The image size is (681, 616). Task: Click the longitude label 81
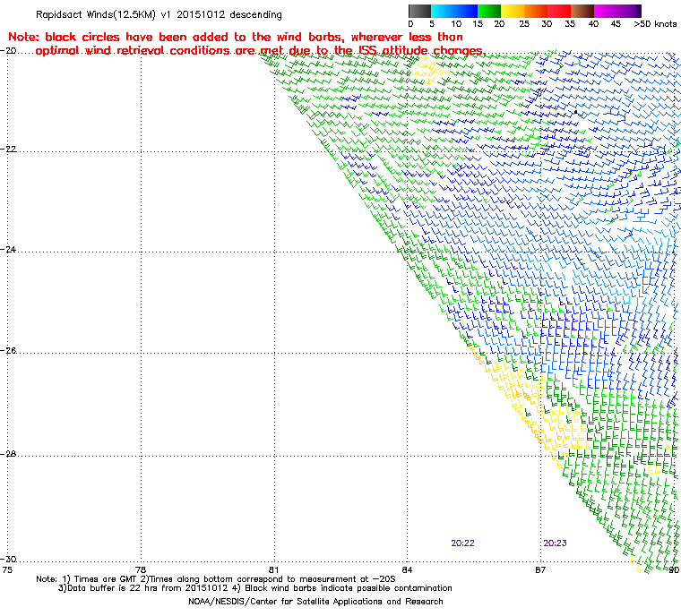tap(273, 569)
